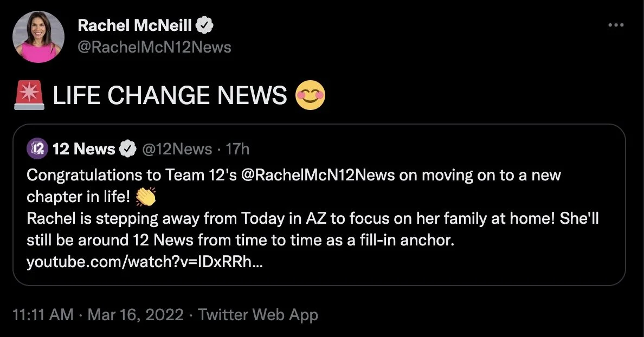644x337 pixels.
Task: Click Rachel McNeill's verified badge
Action: click(x=204, y=25)
